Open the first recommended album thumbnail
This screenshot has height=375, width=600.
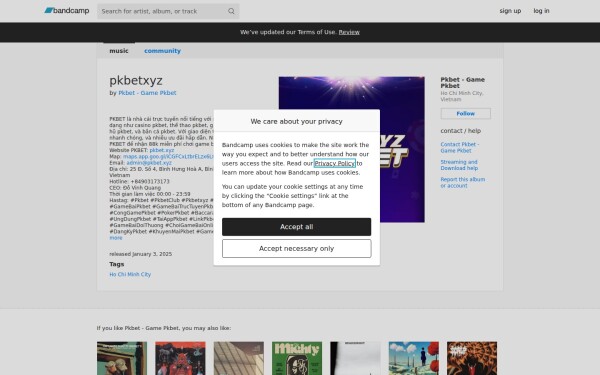tap(122, 359)
